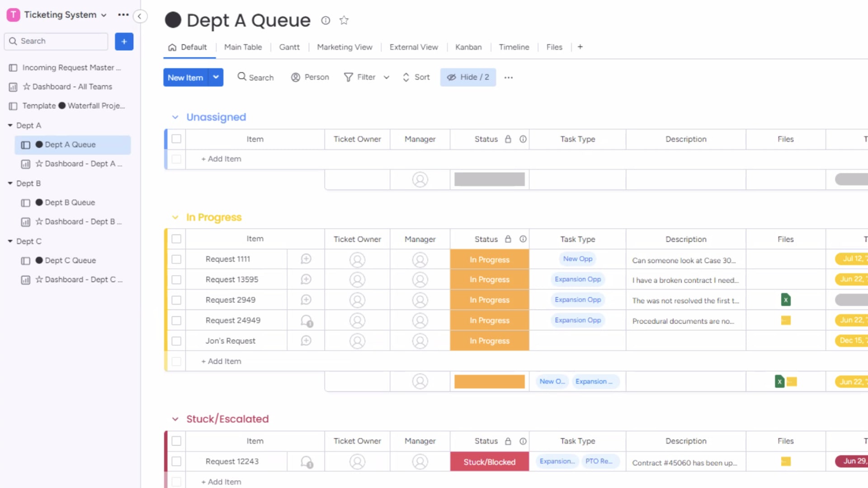Click the red Stuck/Blocked status cell

pos(489,461)
